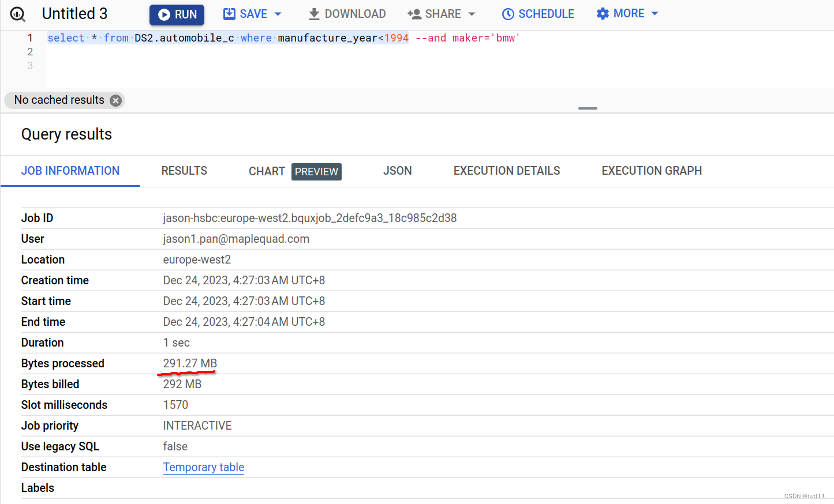Click the Bytes processed value 291.27 MB
834x504 pixels.
[190, 363]
